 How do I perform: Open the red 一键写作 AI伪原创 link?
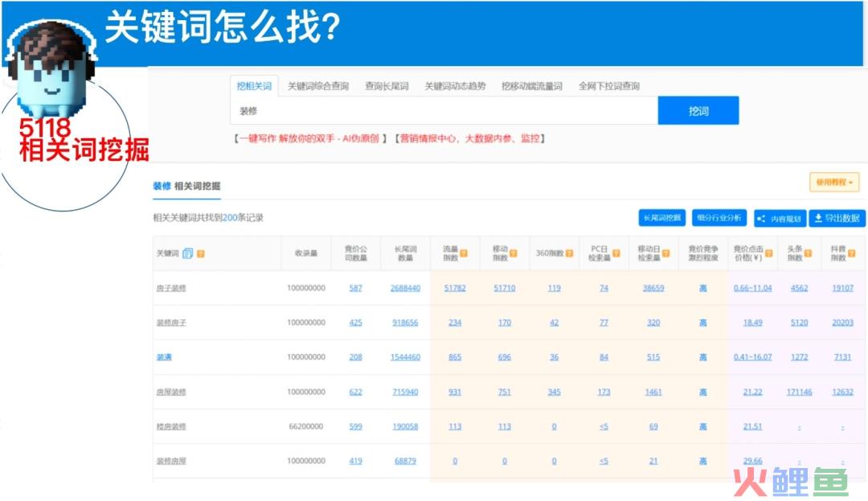click(309, 138)
